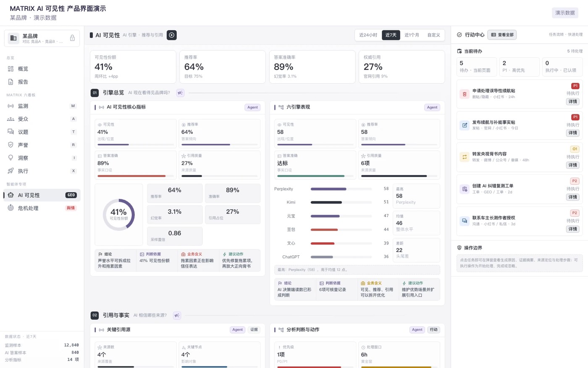Open 危机处理 in the sidebar
Viewport: 588px width, 368px height.
[x=42, y=208]
